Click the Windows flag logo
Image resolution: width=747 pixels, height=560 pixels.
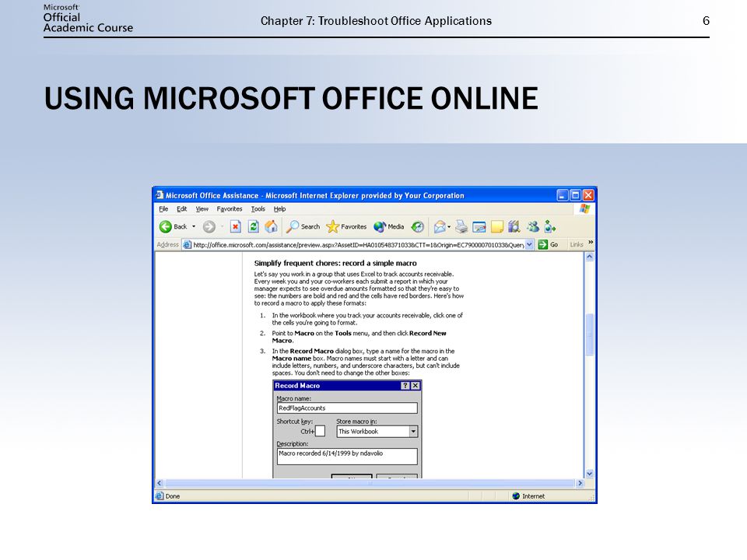point(584,208)
